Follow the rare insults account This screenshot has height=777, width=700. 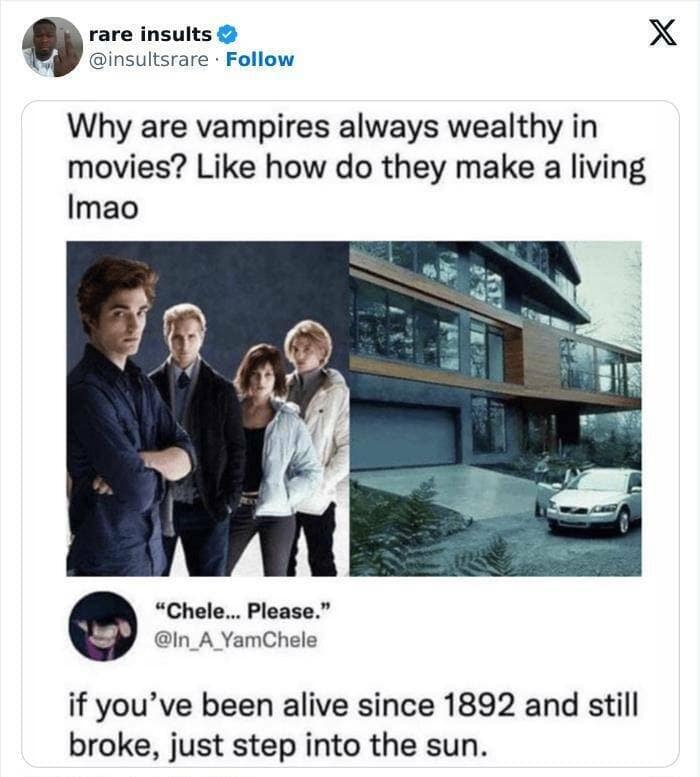coord(260,59)
